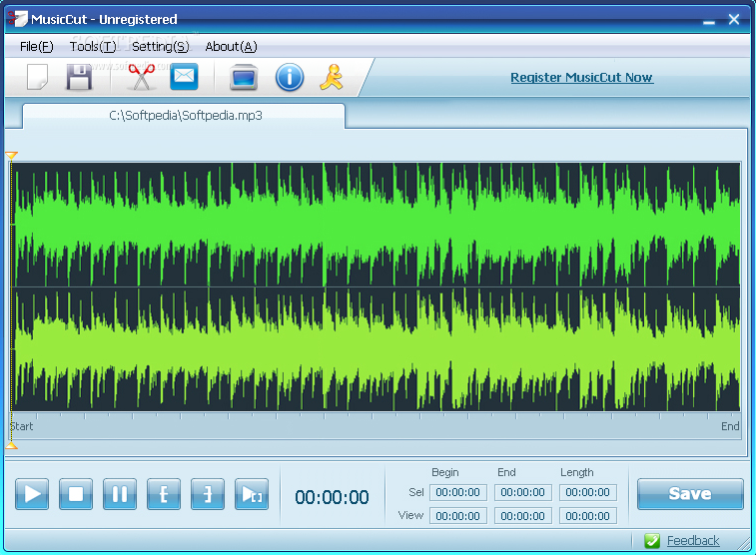The height and width of the screenshot is (555, 756).
Task: Click in the lower channel waveform
Action: coord(376,349)
